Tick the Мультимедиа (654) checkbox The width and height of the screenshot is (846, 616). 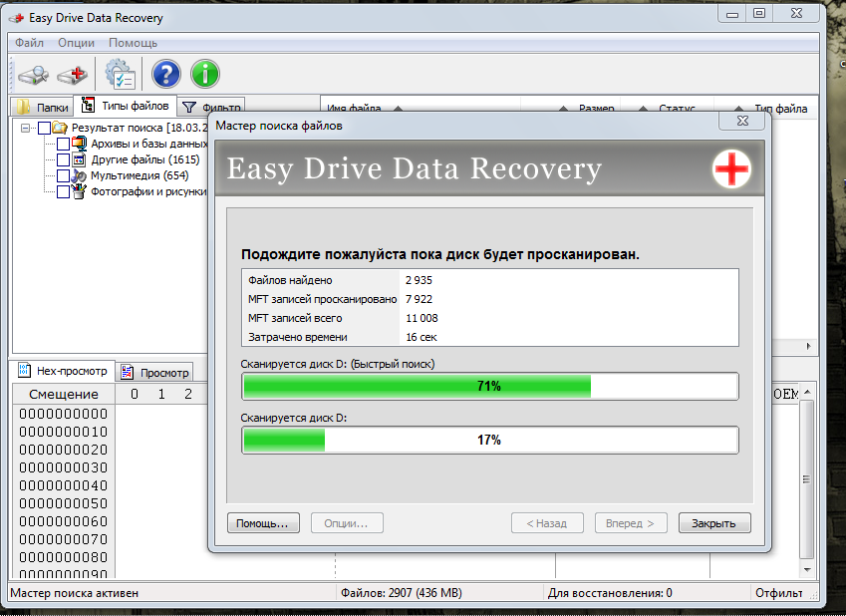tap(63, 176)
